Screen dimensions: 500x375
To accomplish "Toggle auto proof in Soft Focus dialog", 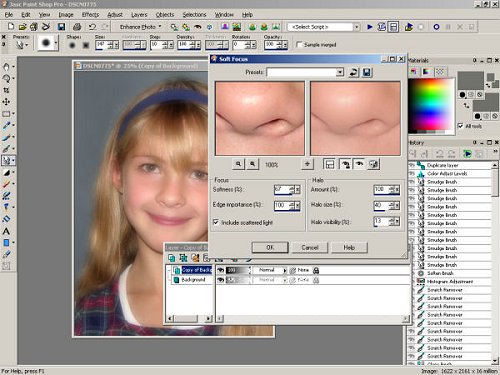I will [345, 164].
